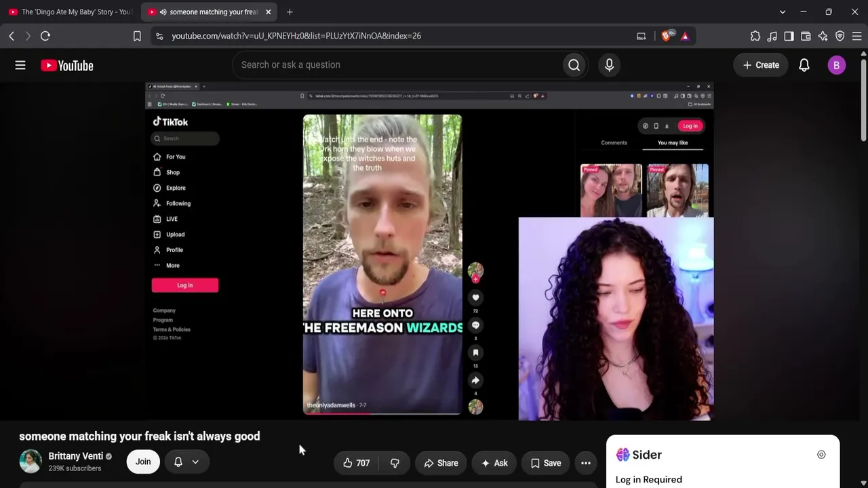Dislike this video

coord(395,463)
